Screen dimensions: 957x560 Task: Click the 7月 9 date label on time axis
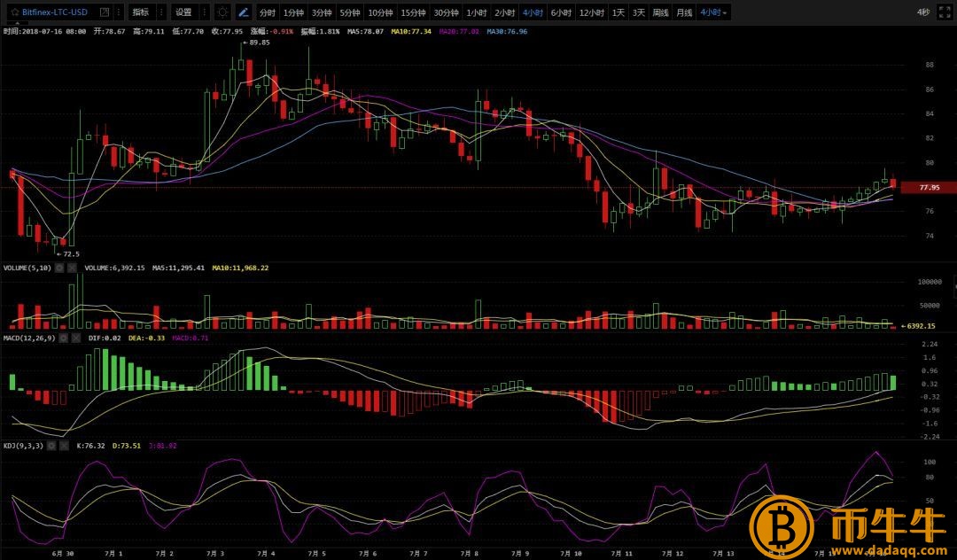click(x=519, y=553)
